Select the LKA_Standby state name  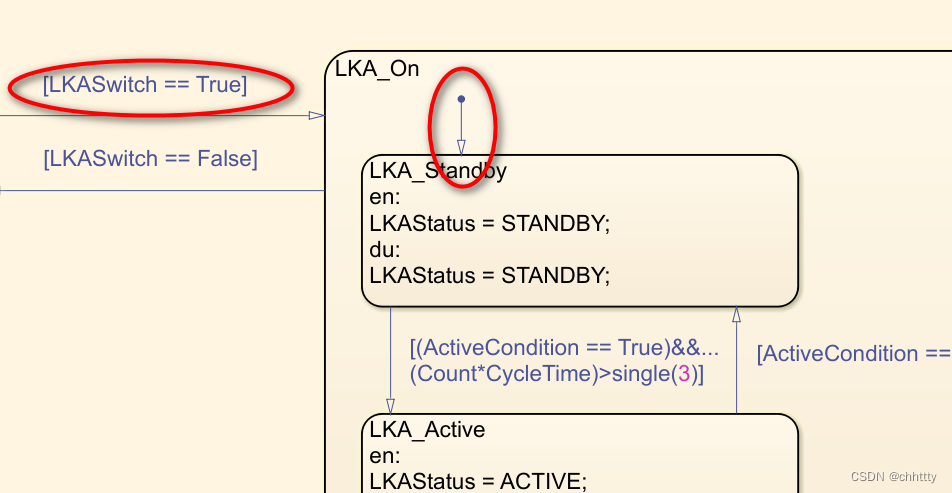[x=438, y=170]
